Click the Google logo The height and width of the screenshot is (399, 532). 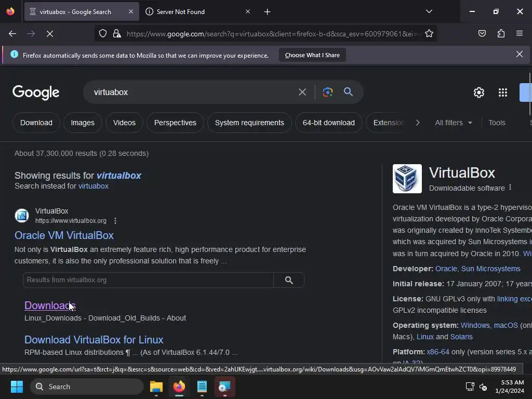coord(36,92)
